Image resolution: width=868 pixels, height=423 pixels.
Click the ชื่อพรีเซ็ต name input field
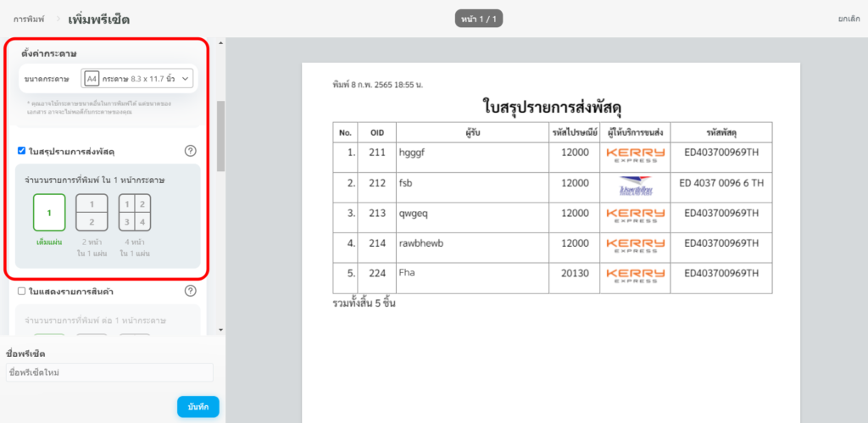pyautogui.click(x=108, y=373)
